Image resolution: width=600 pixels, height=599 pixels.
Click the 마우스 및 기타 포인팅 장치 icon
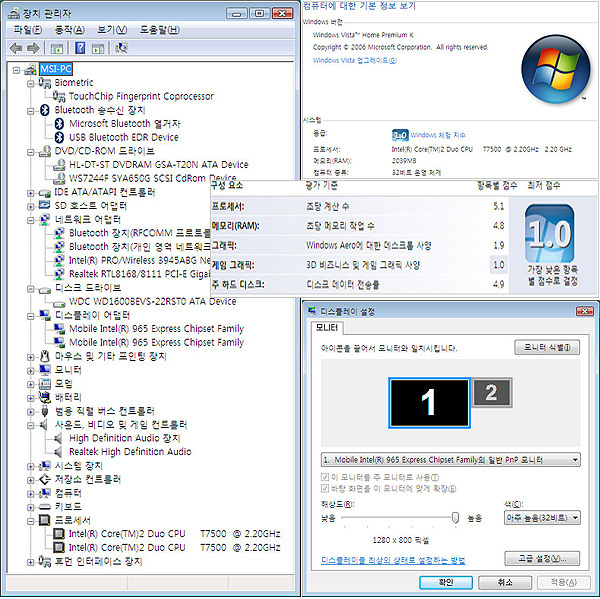point(45,356)
